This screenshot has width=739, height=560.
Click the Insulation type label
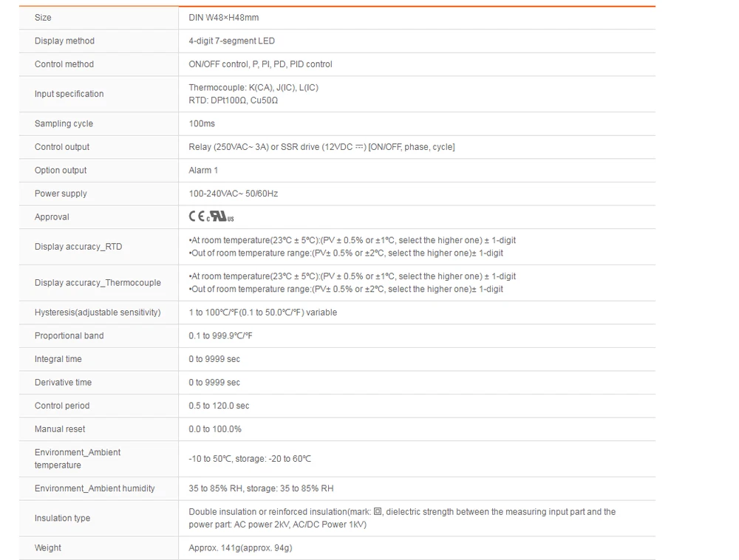(62, 519)
